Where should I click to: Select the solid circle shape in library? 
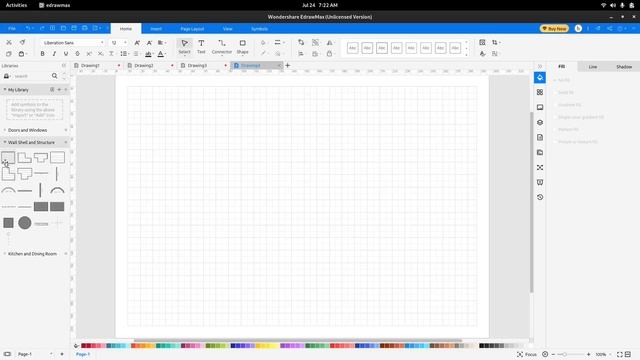[x=24, y=222]
